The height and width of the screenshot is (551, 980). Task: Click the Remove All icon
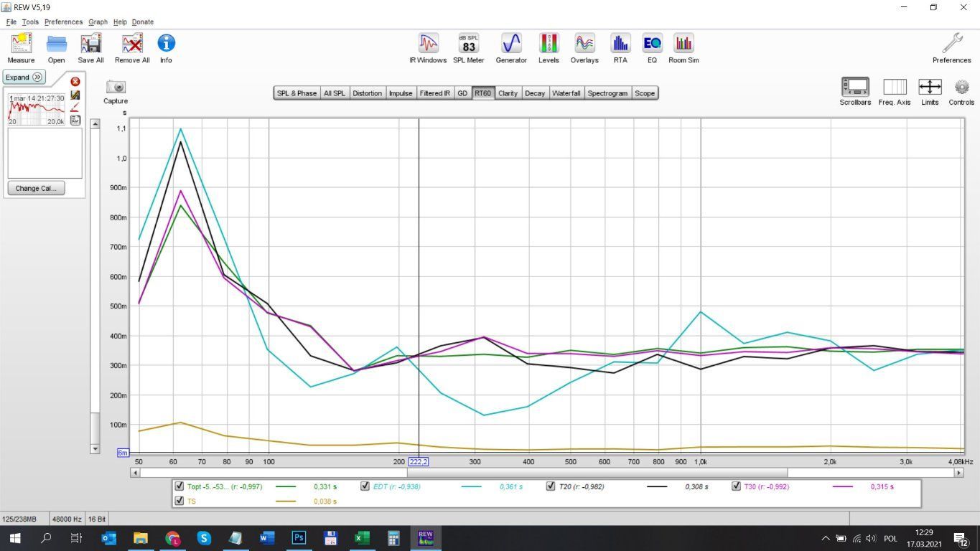click(x=132, y=48)
